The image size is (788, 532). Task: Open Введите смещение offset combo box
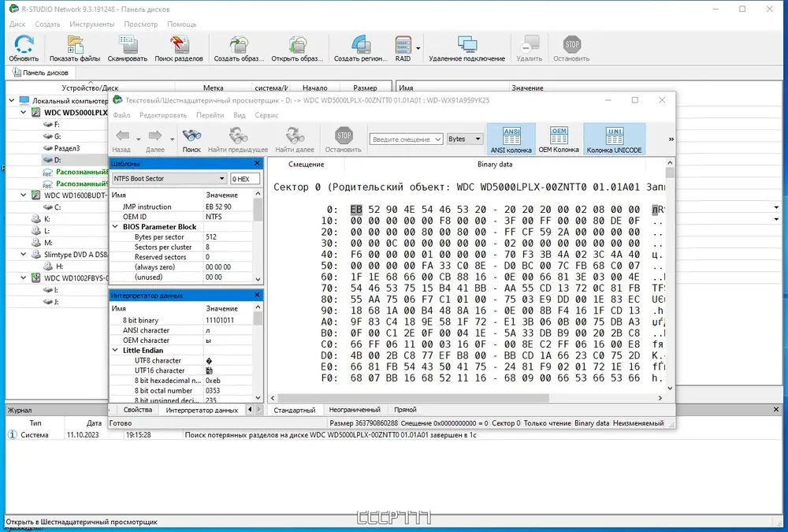pyautogui.click(x=406, y=140)
